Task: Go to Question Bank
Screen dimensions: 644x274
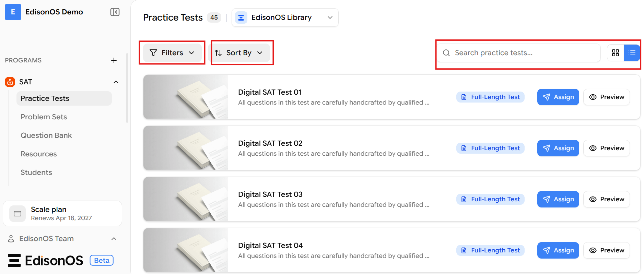Action: (x=46, y=135)
